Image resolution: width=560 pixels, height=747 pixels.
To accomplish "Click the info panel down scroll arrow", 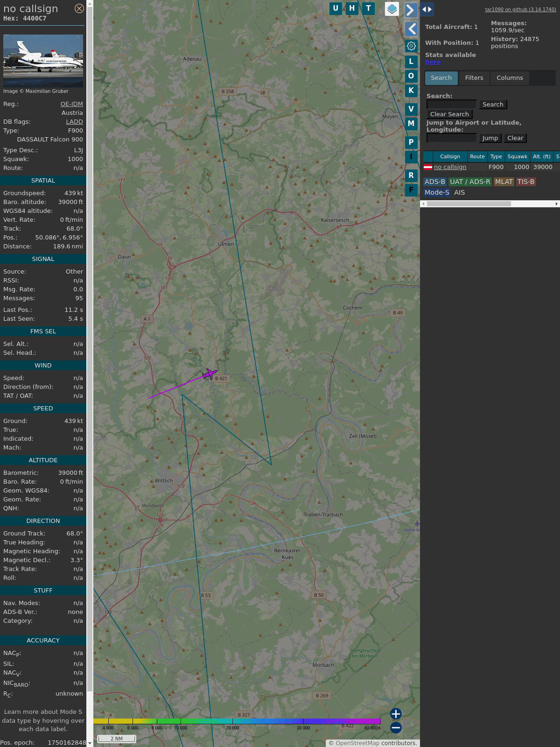I will 90,743.
